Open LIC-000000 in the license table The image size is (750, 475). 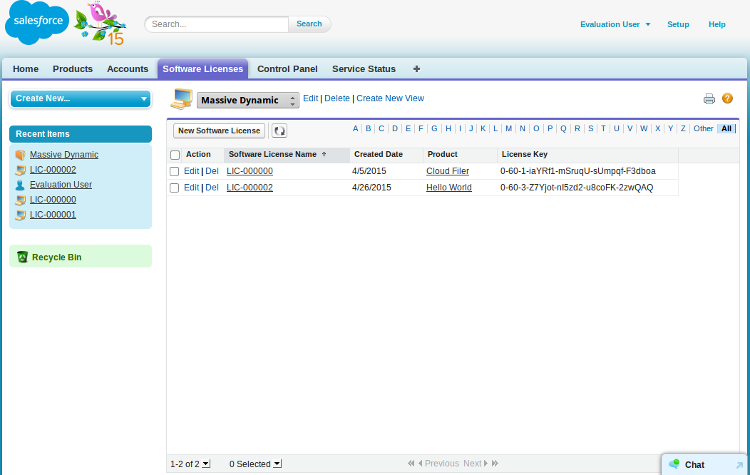(250, 171)
